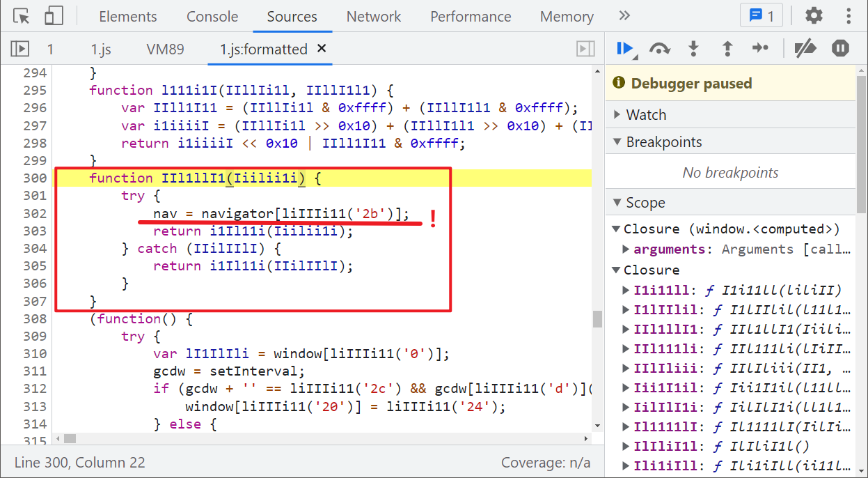The image size is (868, 478).
Task: Deactivate all breakpoints
Action: tap(805, 49)
